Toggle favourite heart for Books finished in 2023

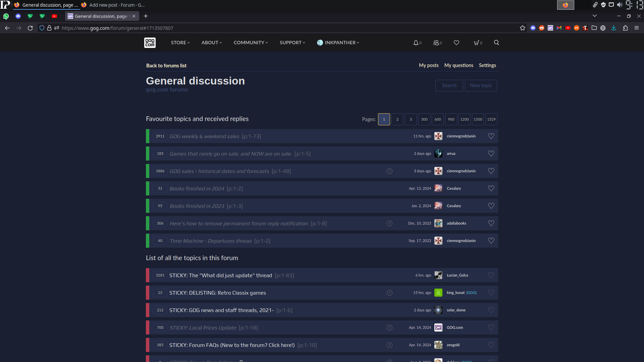coord(491,206)
